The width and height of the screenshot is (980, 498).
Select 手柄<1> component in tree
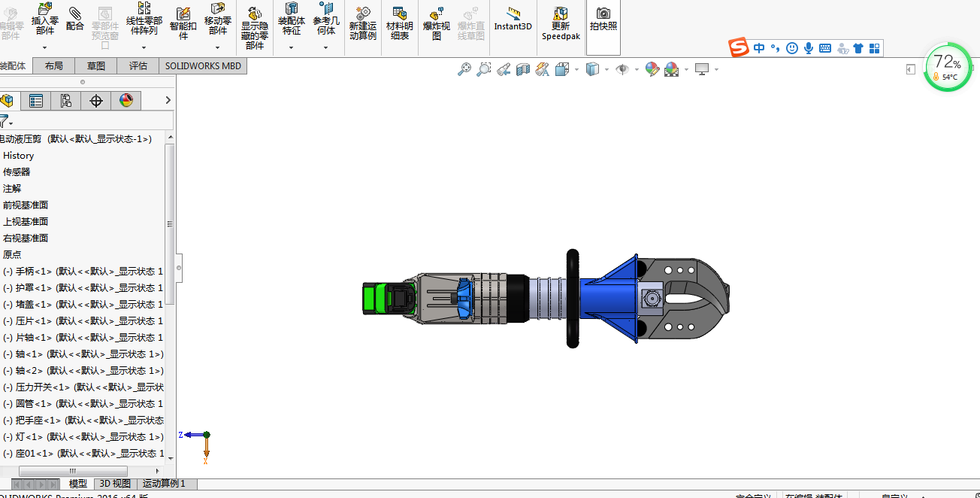click(x=83, y=272)
